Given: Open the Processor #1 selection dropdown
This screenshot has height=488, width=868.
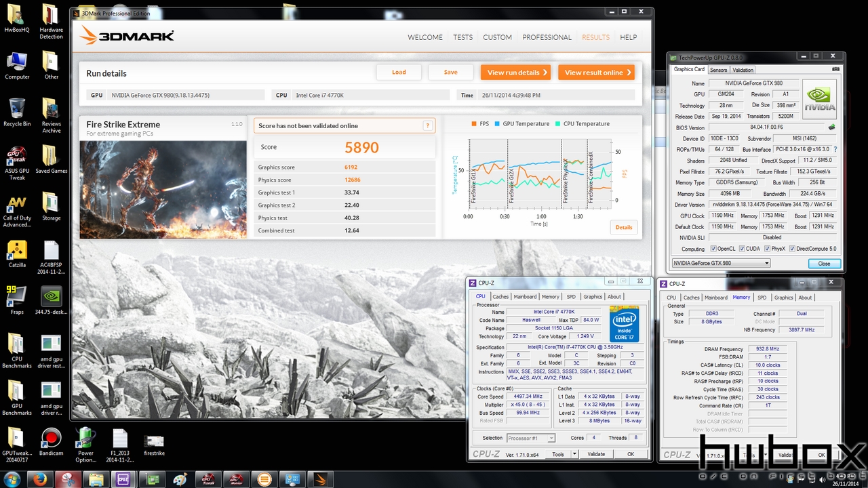Looking at the screenshot, I should pyautogui.click(x=530, y=438).
